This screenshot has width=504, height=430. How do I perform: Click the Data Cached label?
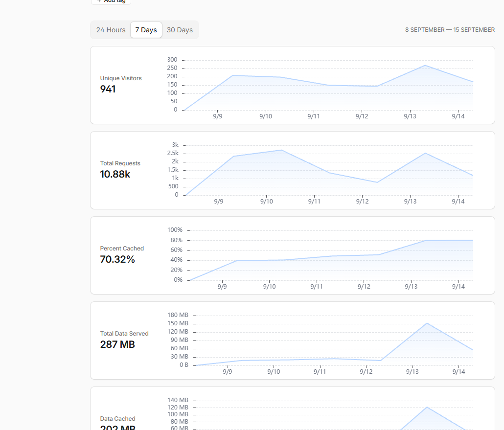click(x=117, y=418)
